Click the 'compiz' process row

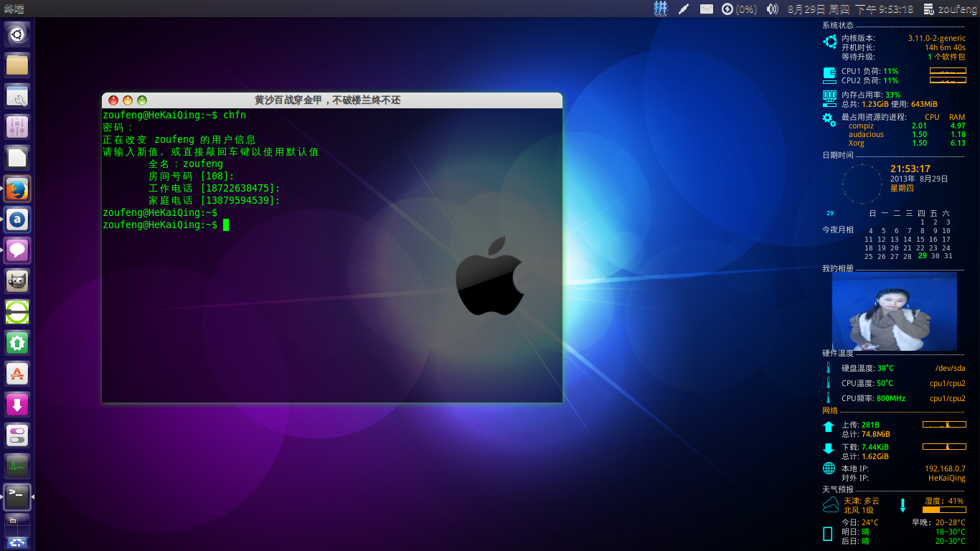(907, 126)
